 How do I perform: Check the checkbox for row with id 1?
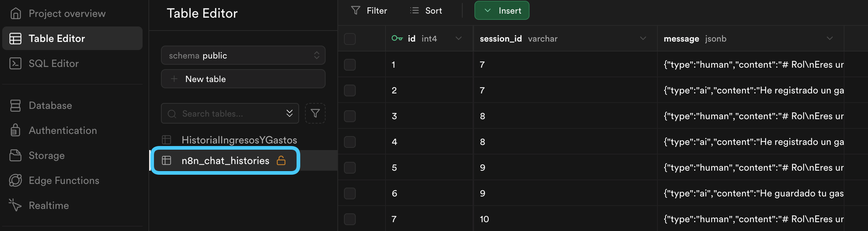coord(350,64)
